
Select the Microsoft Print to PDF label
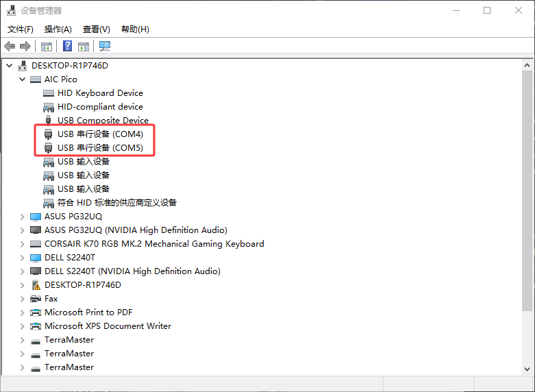tap(88, 313)
